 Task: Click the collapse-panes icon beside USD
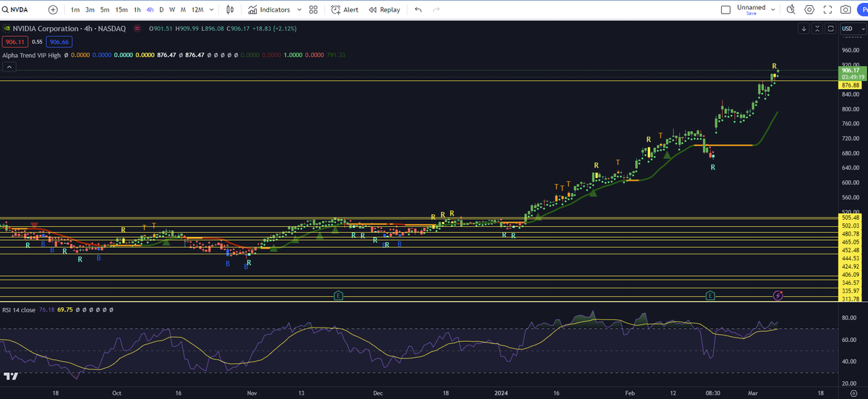click(x=817, y=29)
